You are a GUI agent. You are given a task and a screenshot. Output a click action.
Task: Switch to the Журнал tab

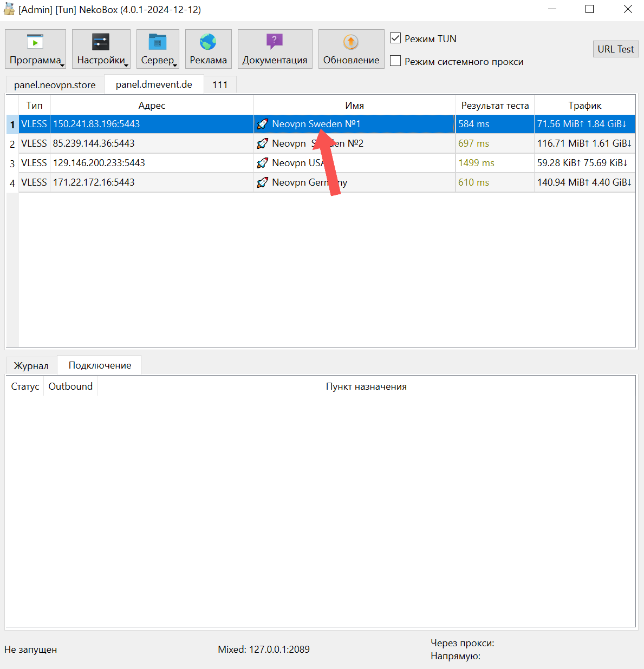pos(31,366)
